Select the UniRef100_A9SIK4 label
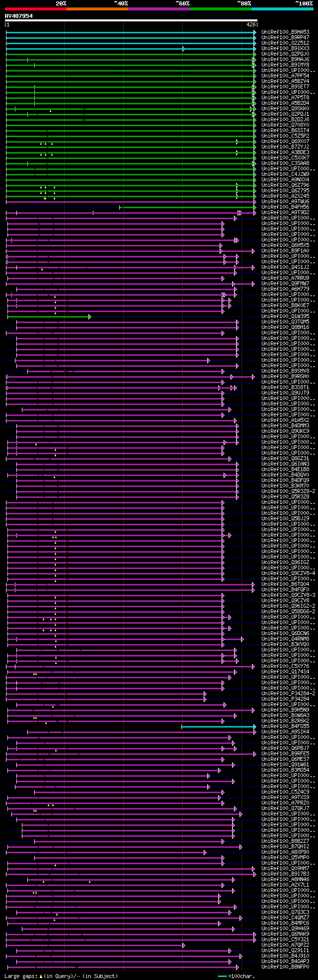This screenshot has width=318, height=980. (285, 732)
